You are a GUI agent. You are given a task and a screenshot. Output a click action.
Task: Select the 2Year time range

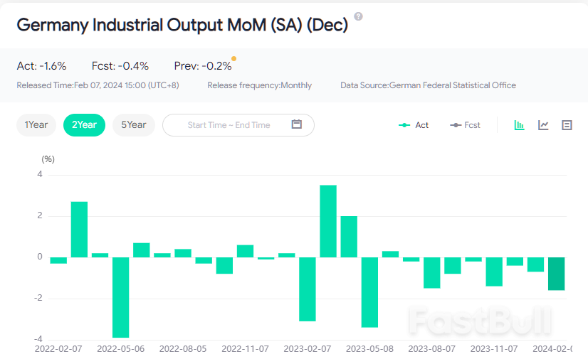(x=84, y=125)
